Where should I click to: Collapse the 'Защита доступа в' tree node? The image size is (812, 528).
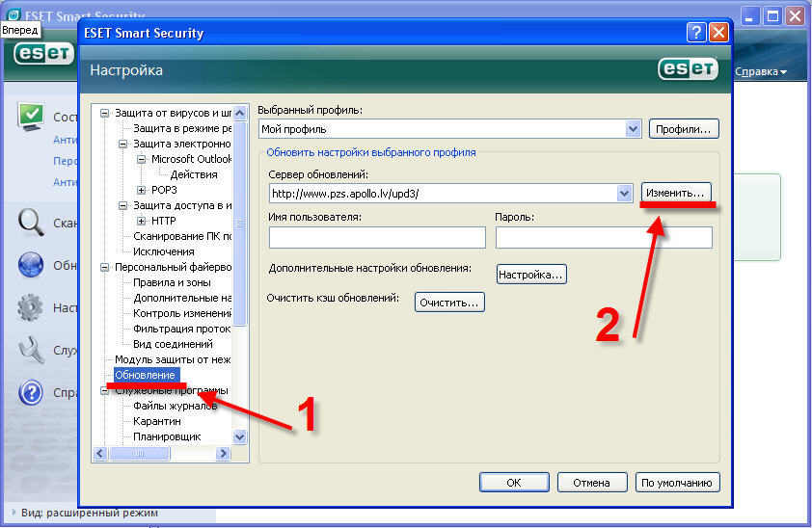coord(122,205)
